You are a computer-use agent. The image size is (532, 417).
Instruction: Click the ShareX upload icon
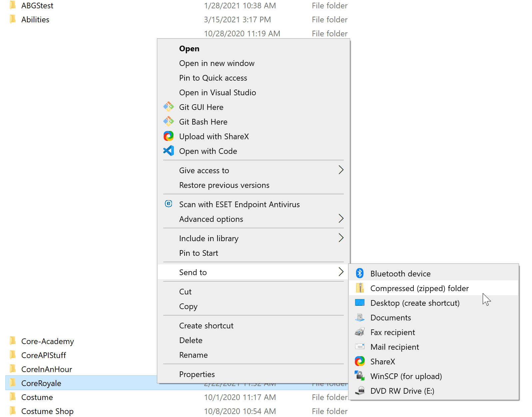(169, 136)
